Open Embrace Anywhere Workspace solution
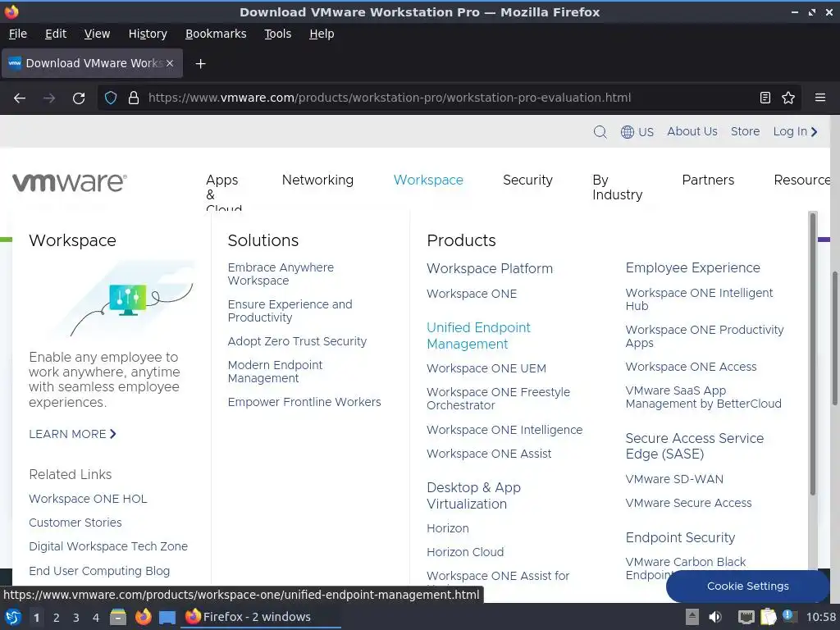Viewport: 840px width, 630px height. 281,274
